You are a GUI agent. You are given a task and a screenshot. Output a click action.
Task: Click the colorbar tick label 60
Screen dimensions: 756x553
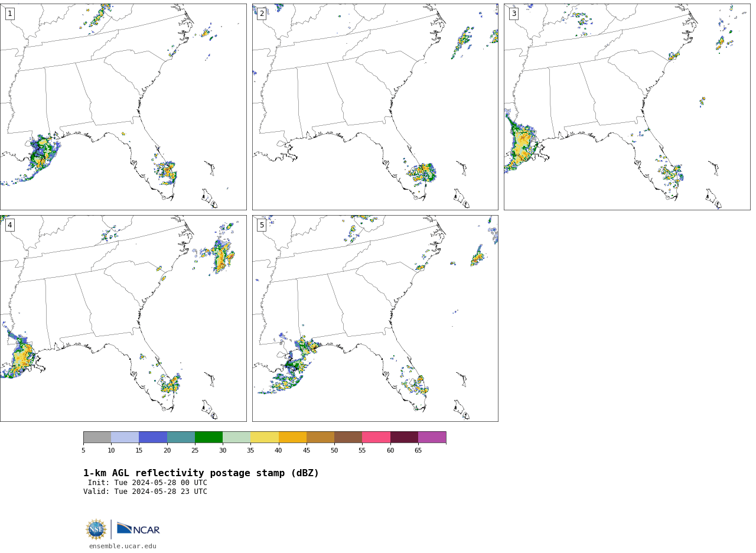pyautogui.click(x=390, y=451)
